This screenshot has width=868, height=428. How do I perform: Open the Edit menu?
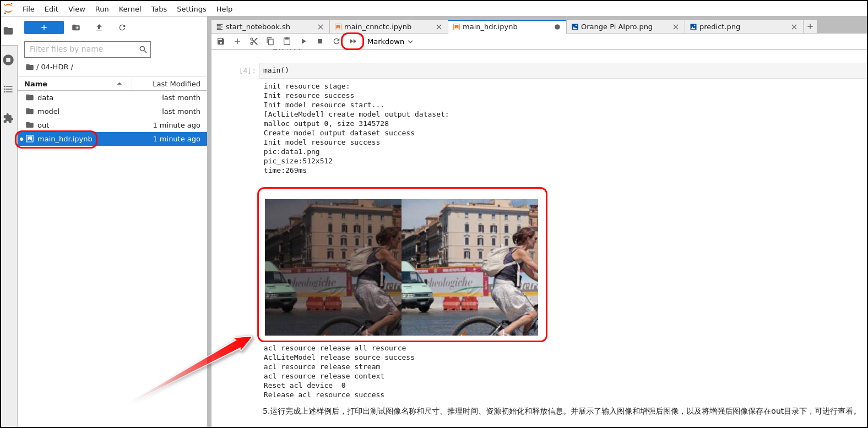[51, 9]
